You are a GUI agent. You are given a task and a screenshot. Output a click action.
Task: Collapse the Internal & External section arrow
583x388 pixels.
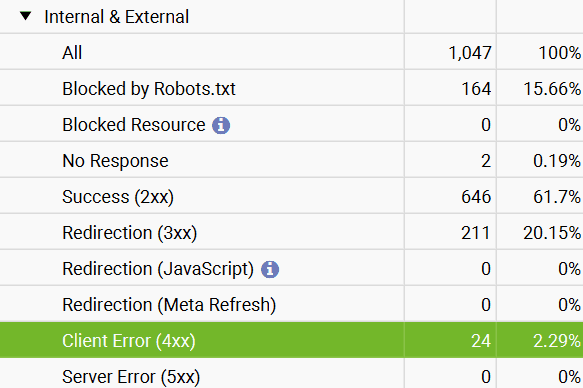(x=25, y=16)
